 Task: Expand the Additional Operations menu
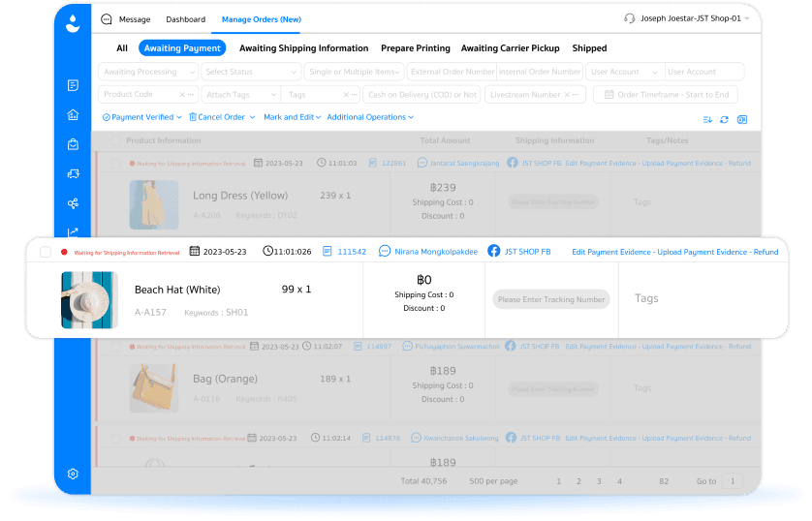coord(370,117)
